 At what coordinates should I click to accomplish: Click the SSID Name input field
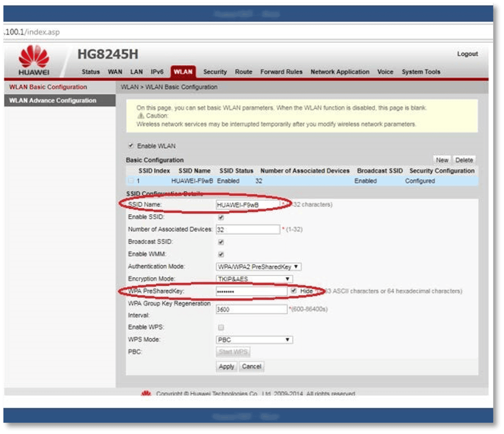(248, 205)
